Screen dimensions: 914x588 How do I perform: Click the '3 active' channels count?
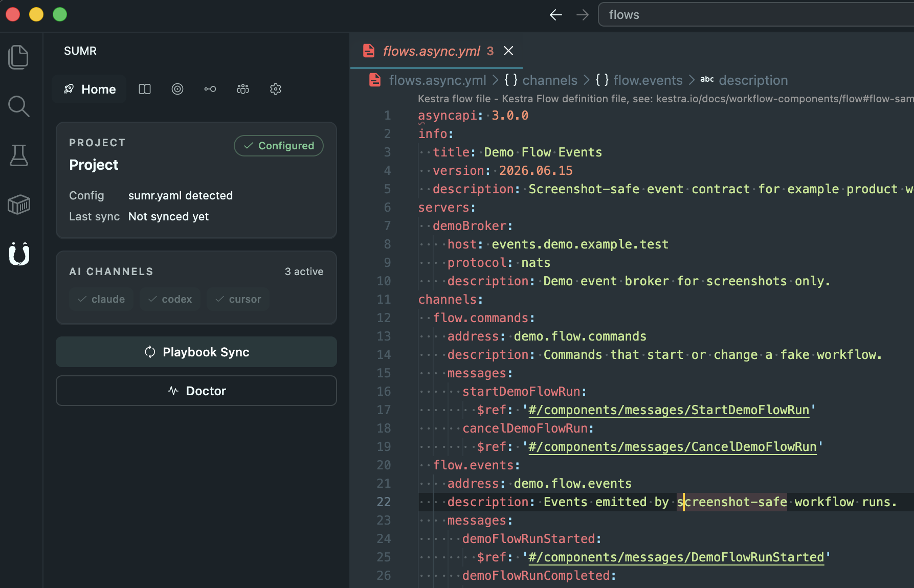coord(304,272)
